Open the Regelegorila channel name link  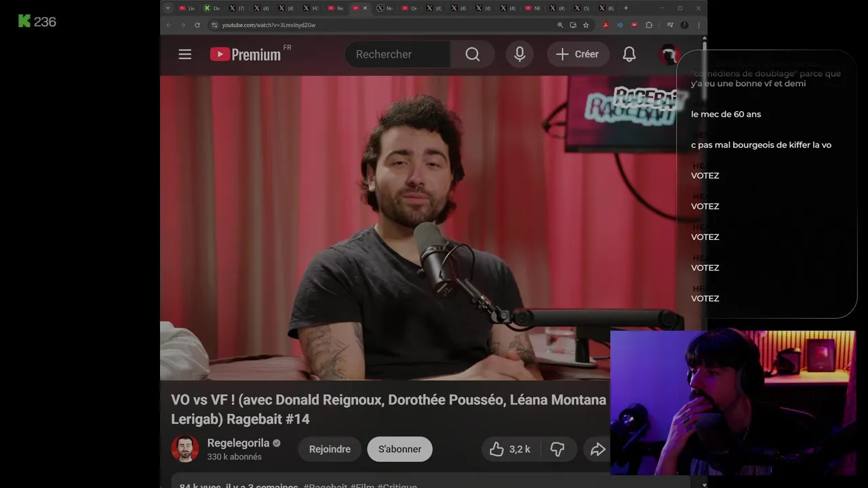pos(238,443)
